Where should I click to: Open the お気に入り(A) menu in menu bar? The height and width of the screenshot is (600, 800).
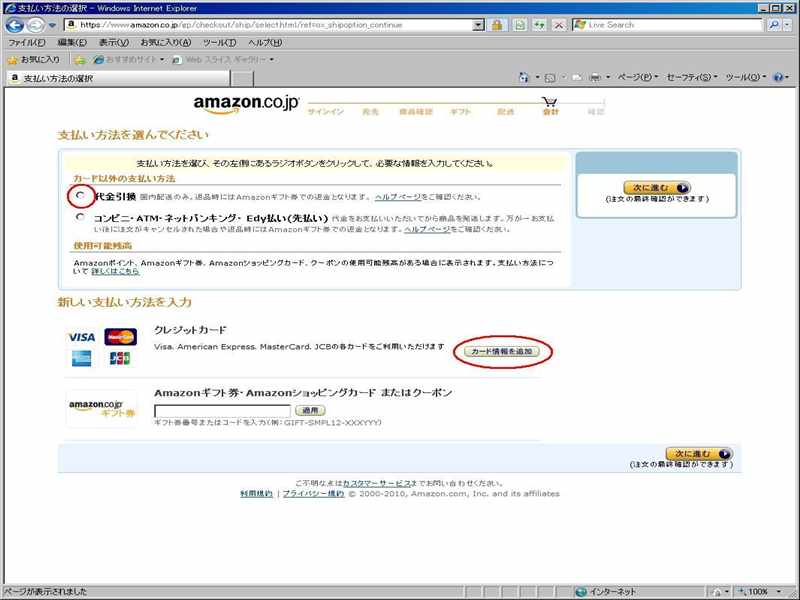[165, 43]
